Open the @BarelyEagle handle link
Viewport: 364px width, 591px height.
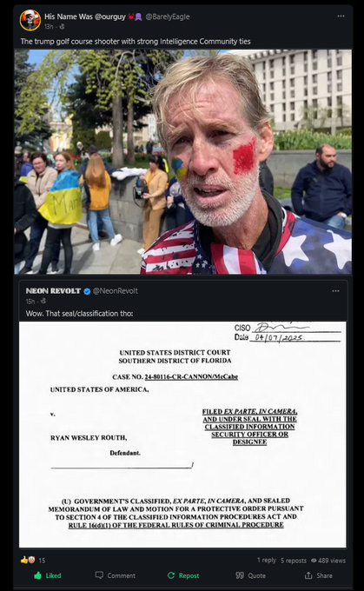coord(168,17)
